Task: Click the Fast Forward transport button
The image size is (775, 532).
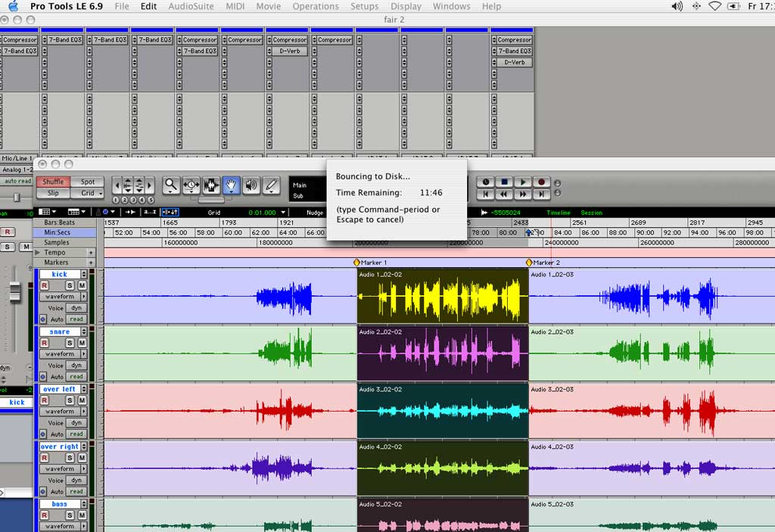Action: [x=523, y=194]
